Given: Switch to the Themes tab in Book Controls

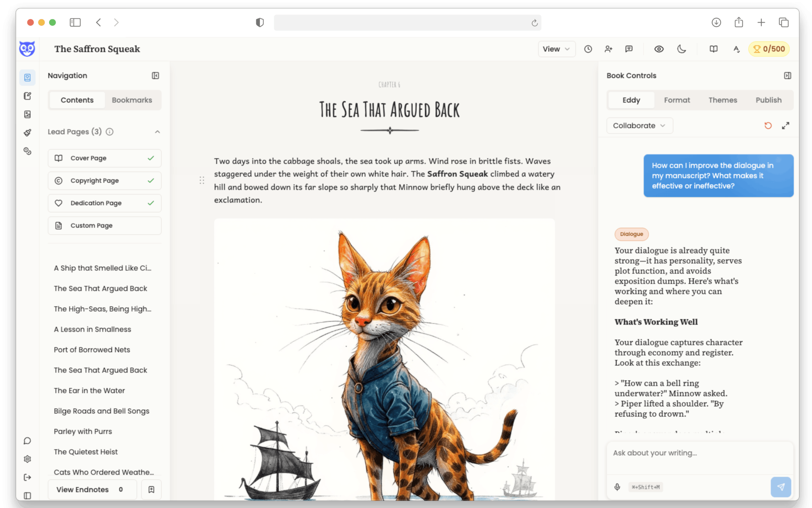Looking at the screenshot, I should click(723, 100).
